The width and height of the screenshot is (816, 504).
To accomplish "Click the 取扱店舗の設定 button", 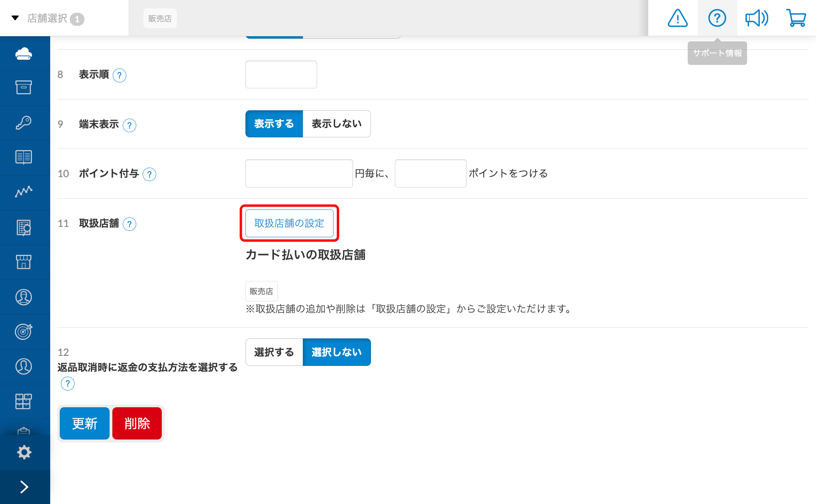I will [289, 223].
